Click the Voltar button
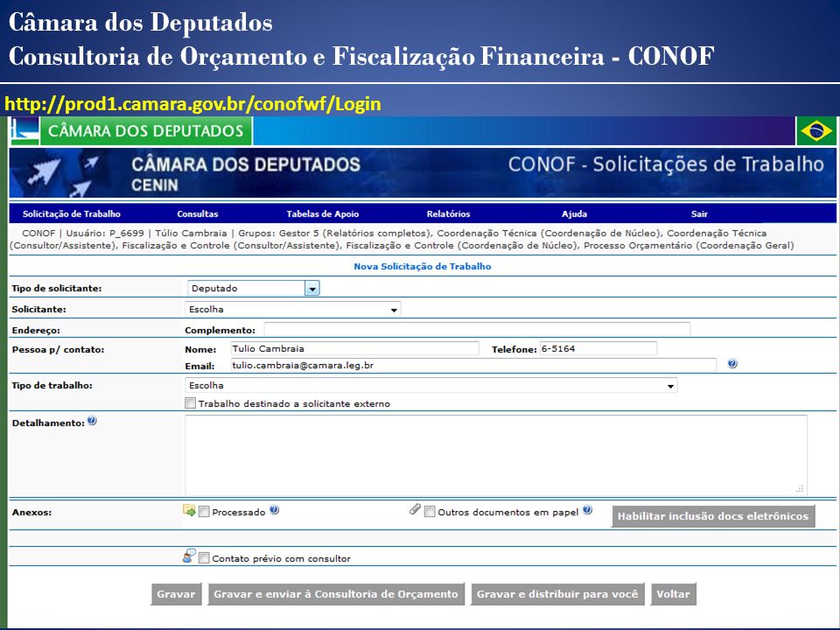 tap(674, 594)
